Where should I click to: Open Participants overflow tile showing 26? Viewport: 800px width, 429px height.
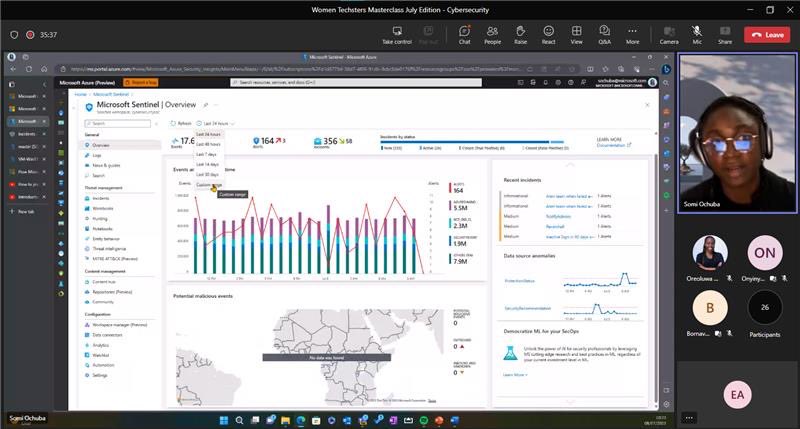765,308
